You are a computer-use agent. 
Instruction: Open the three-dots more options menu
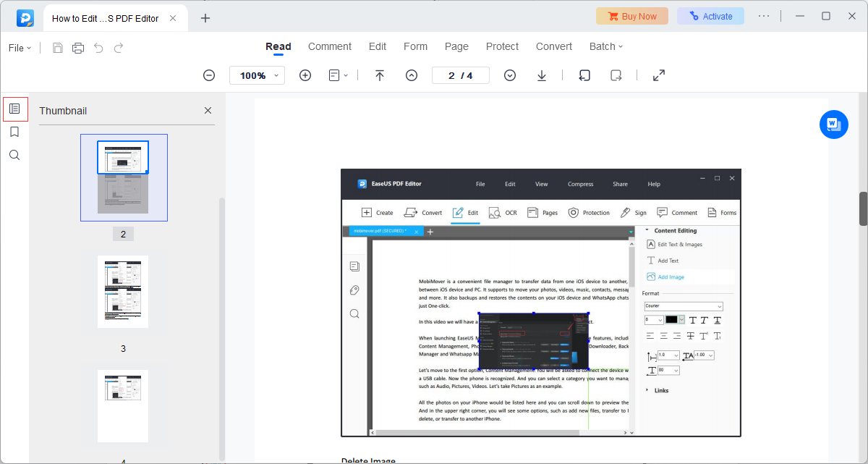click(764, 16)
